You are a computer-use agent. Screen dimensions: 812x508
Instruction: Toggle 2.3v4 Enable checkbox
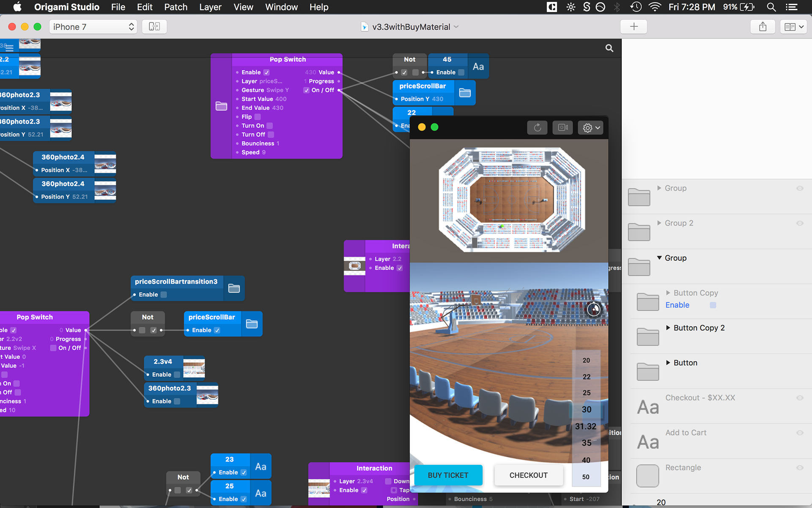coord(177,375)
